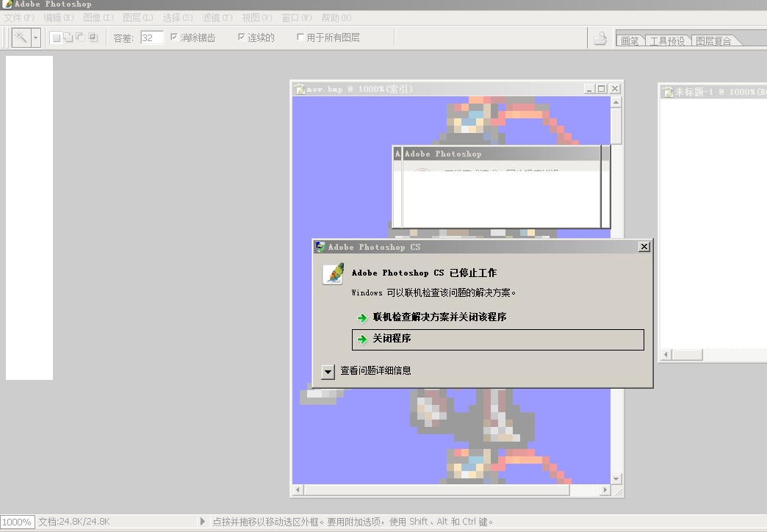
Task: Click the 容差 label in options bar
Action: click(123, 38)
